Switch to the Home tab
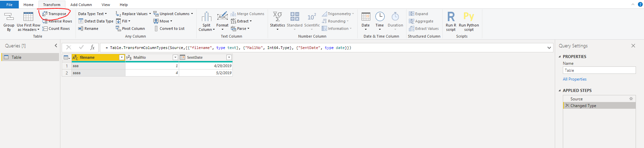 [x=29, y=5]
